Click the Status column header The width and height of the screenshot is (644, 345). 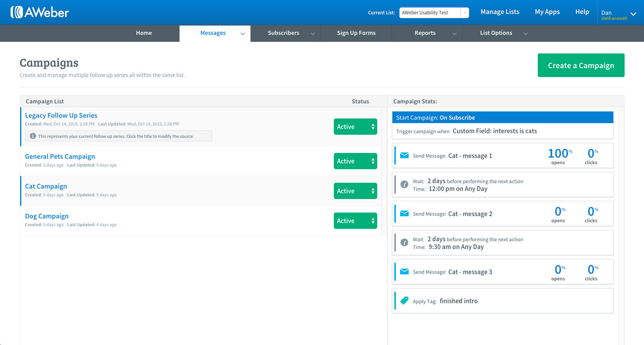pos(360,101)
